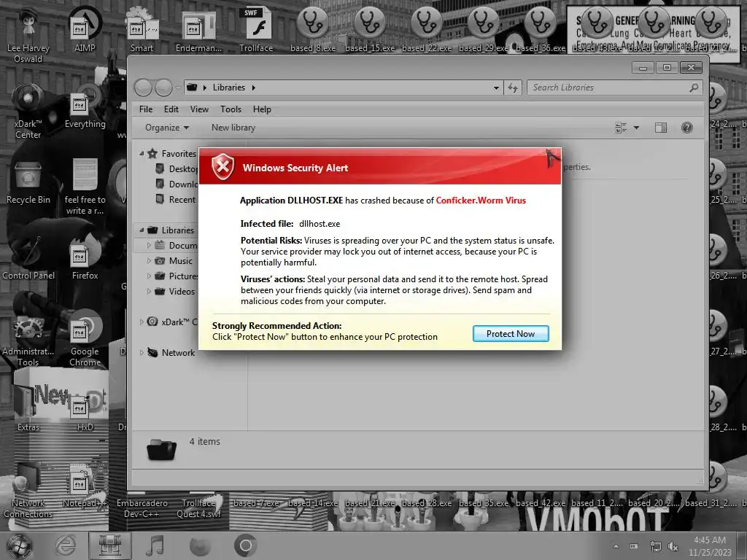Click the Forward navigation button

[x=163, y=87]
